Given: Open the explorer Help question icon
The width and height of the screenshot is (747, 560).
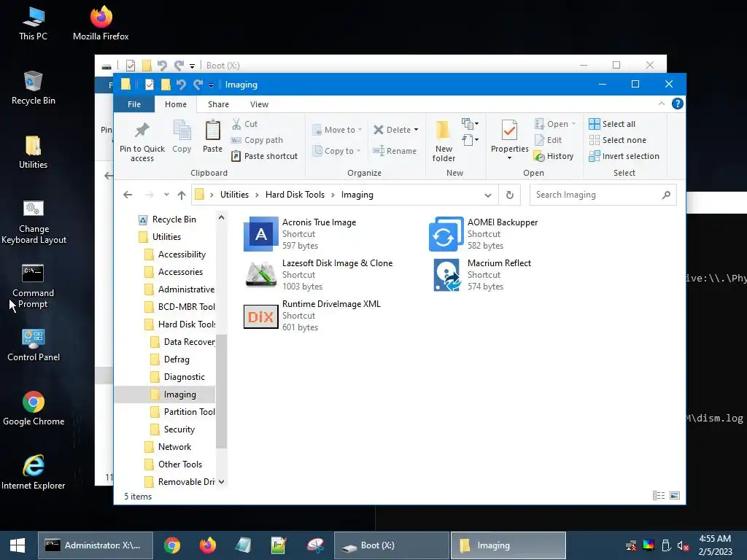Looking at the screenshot, I should pos(677,104).
